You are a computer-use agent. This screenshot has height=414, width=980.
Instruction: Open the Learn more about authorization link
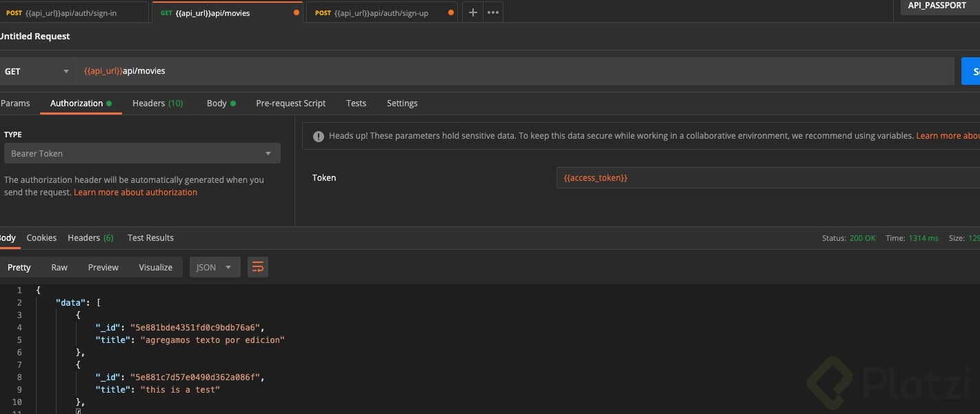[135, 193]
